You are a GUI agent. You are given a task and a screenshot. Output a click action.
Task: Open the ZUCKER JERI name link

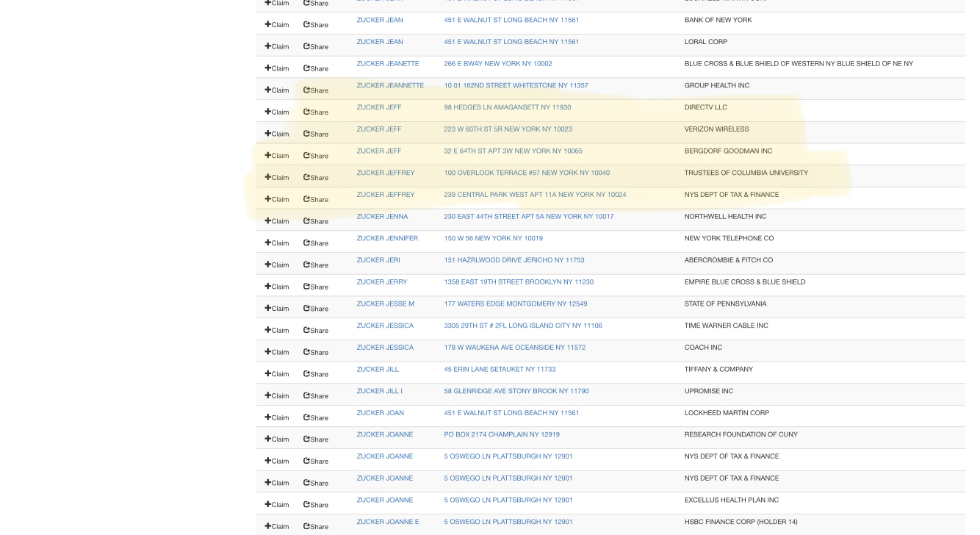coord(378,260)
